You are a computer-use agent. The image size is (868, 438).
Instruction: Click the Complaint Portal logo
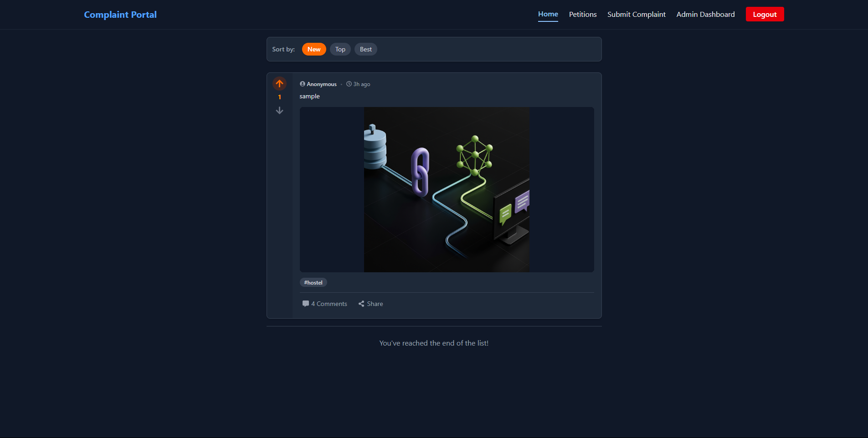click(120, 15)
